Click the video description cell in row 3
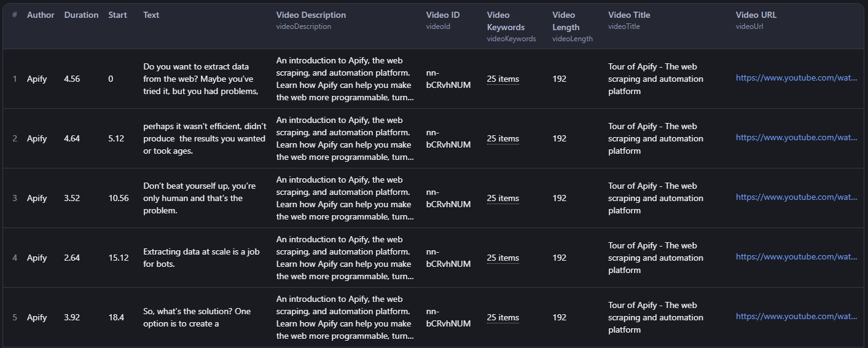 (345, 198)
